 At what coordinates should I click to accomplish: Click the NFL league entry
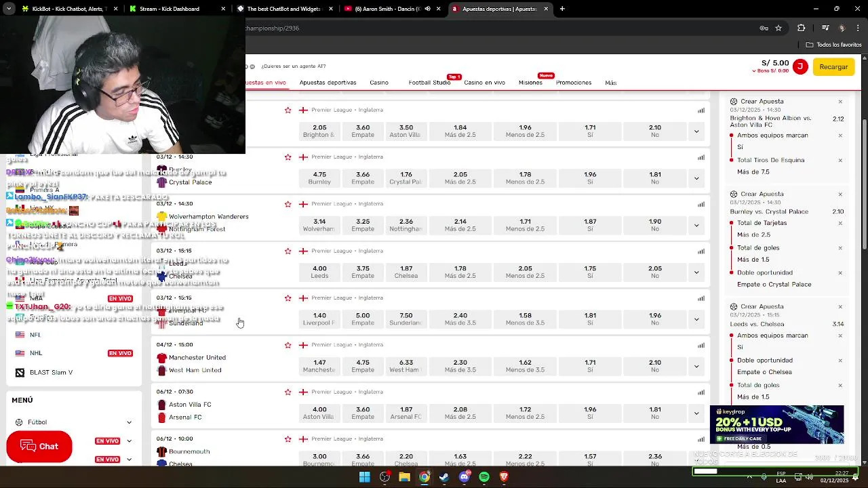(35, 335)
